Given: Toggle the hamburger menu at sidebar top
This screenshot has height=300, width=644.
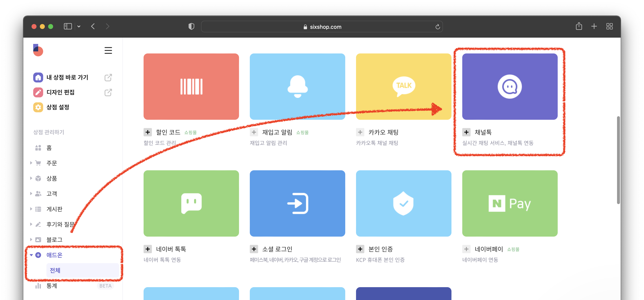Looking at the screenshot, I should click(108, 50).
